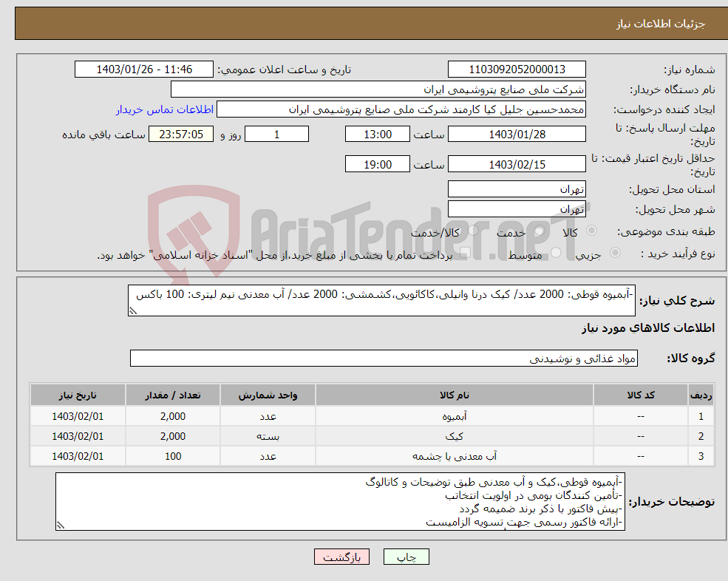The height and width of the screenshot is (581, 728).
Task: Click the public announcement date-time field
Action: 144,69
